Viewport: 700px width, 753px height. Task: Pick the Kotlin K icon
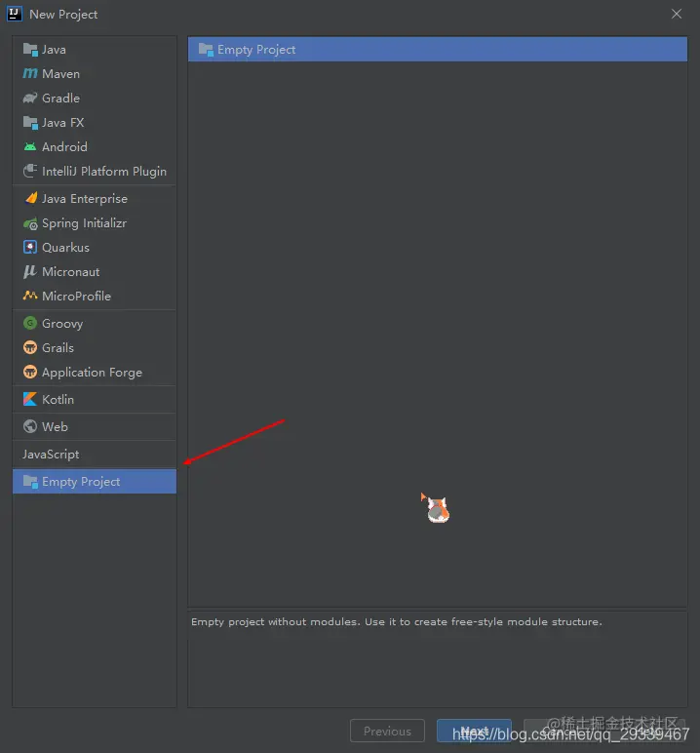[x=30, y=399]
